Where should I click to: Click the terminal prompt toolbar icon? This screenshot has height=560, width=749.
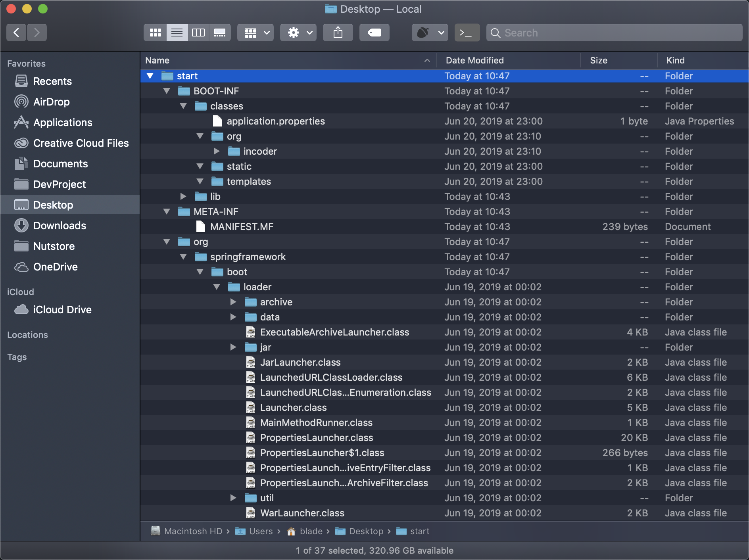click(467, 33)
